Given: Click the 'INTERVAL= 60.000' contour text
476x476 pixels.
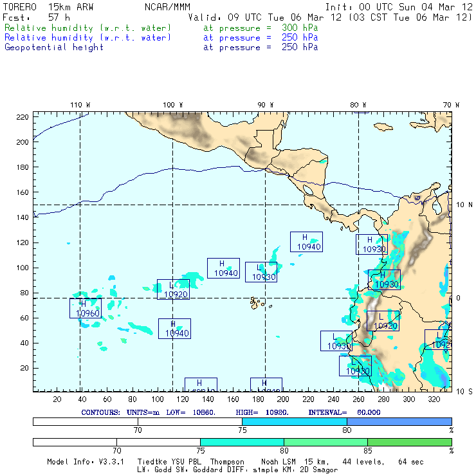Looking at the screenshot, I should [344, 412].
